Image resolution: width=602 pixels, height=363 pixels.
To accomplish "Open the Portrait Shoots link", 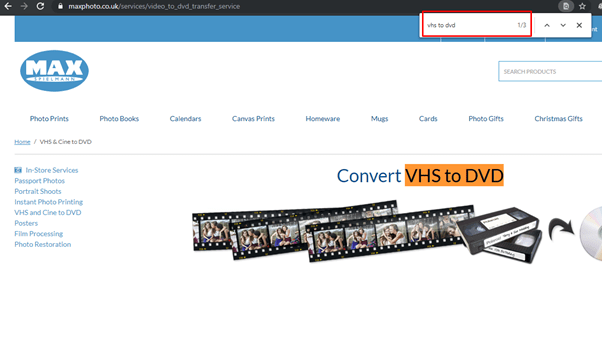I will click(38, 191).
